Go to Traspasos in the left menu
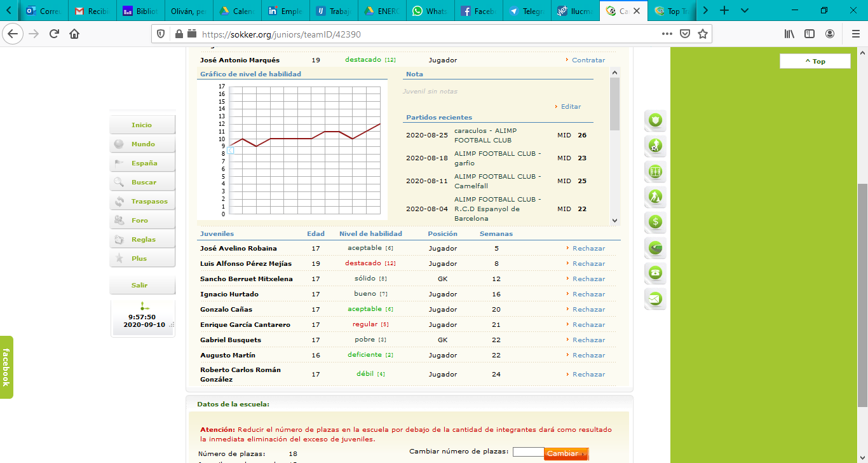868x463 pixels. coord(149,202)
